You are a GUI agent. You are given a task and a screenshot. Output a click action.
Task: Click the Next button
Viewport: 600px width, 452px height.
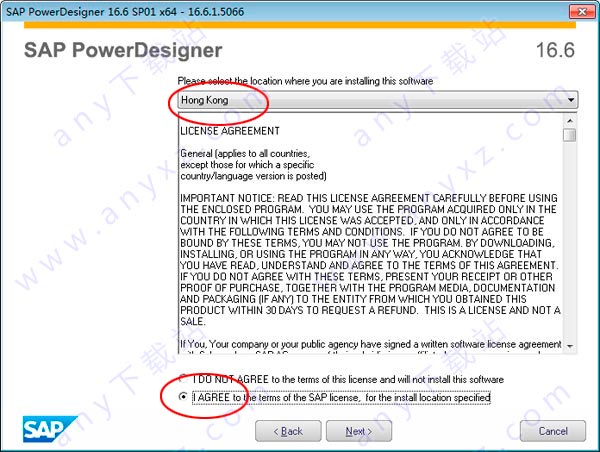[359, 431]
